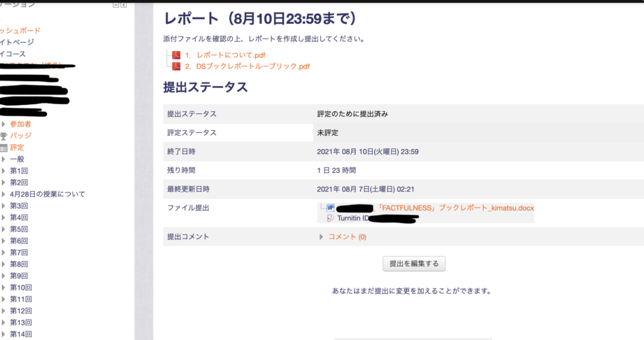This screenshot has height=340, width=644.
Task: Expand the 4月28日の授業について node arrow
Action: pos(3,194)
